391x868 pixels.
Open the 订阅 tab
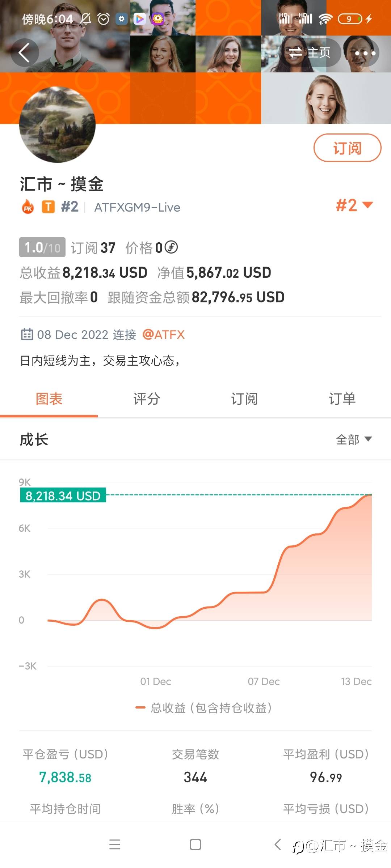[x=244, y=399]
